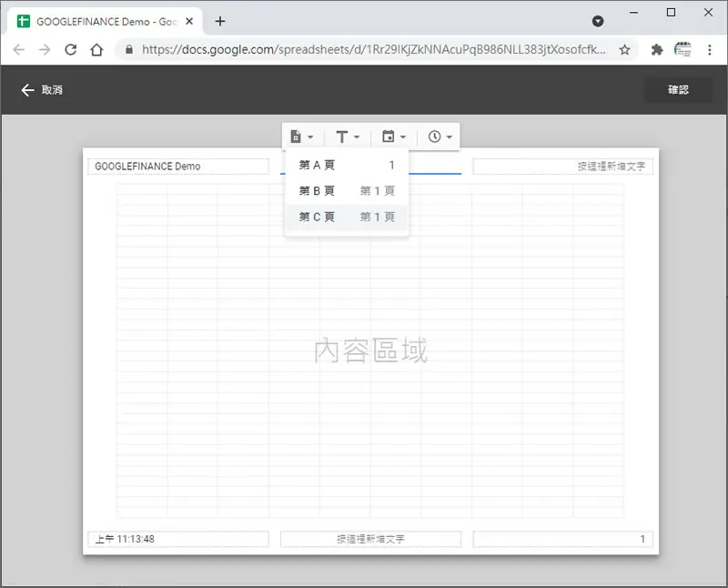Click the 確認 confirm button

click(x=678, y=89)
